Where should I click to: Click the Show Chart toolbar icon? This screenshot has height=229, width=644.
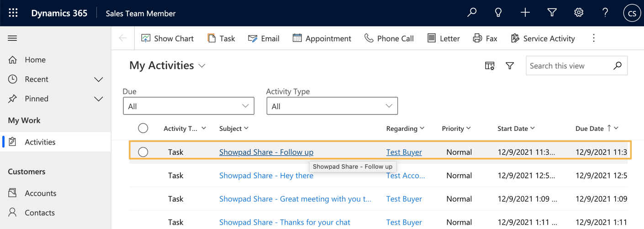146,38
